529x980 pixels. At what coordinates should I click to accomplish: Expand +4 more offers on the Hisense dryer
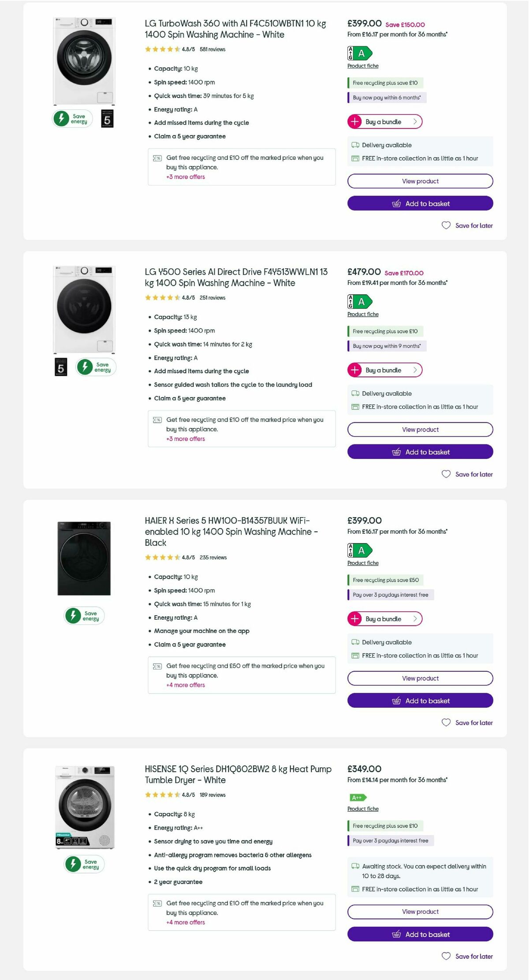coord(185,922)
